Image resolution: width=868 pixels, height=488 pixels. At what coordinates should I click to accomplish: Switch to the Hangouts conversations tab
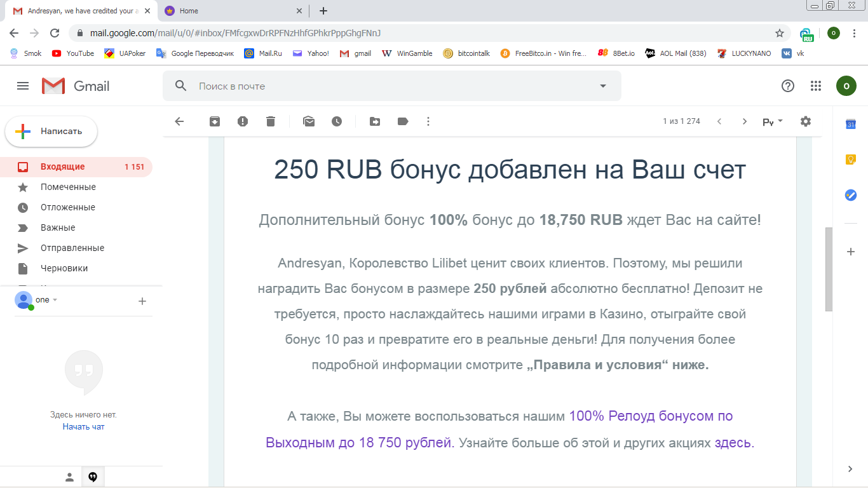[93, 477]
